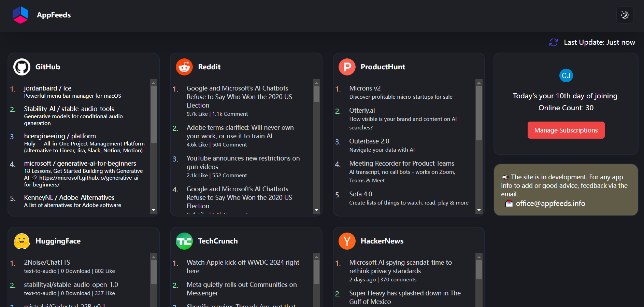Open the jordanbaird / Ice repository

point(48,88)
